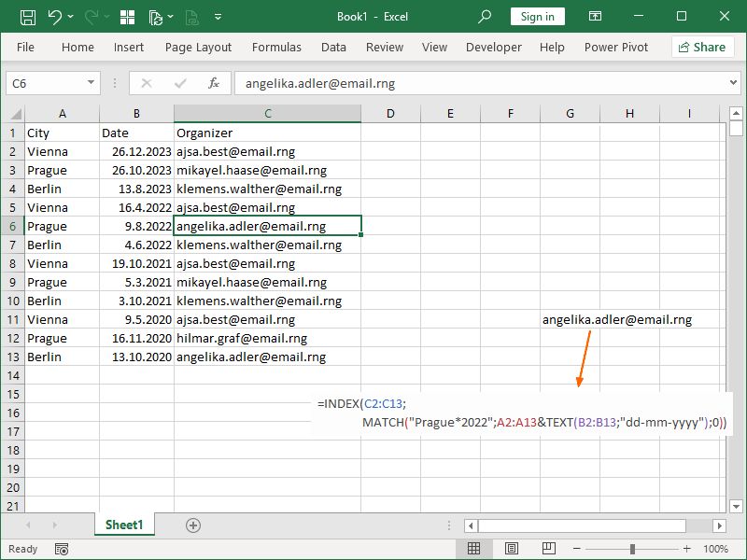This screenshot has width=747, height=560.
Task: Select the View tab
Action: [434, 48]
